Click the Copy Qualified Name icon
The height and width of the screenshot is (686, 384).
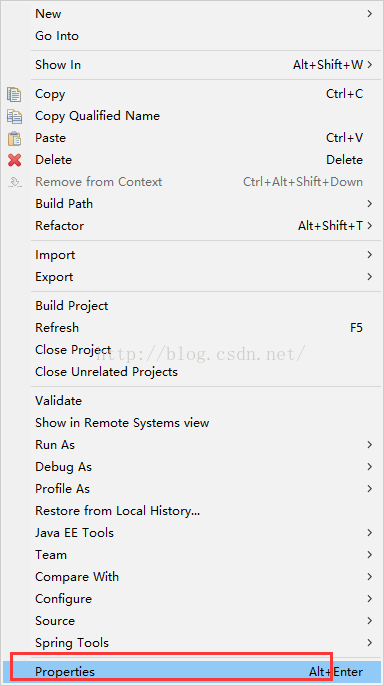[14, 116]
